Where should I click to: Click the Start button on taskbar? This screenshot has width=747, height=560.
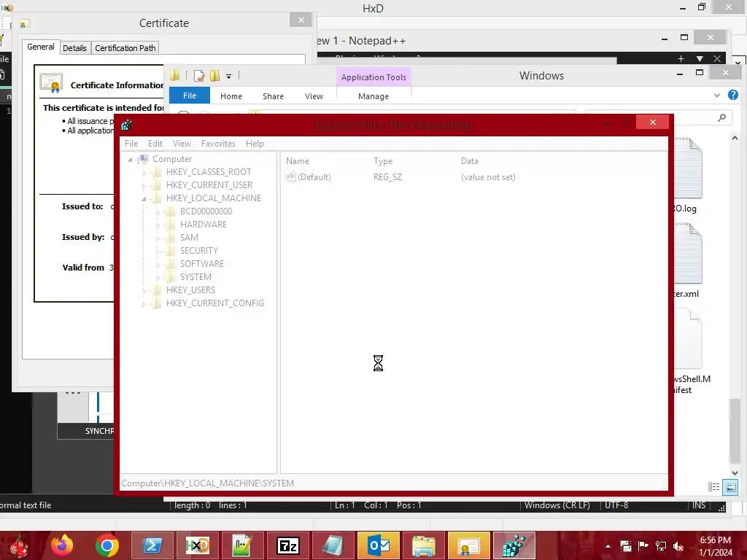click(18, 545)
